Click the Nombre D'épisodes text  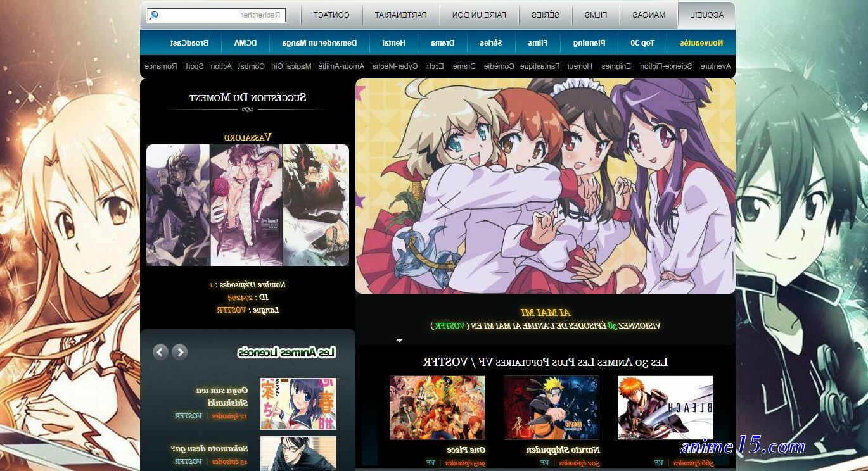248,285
